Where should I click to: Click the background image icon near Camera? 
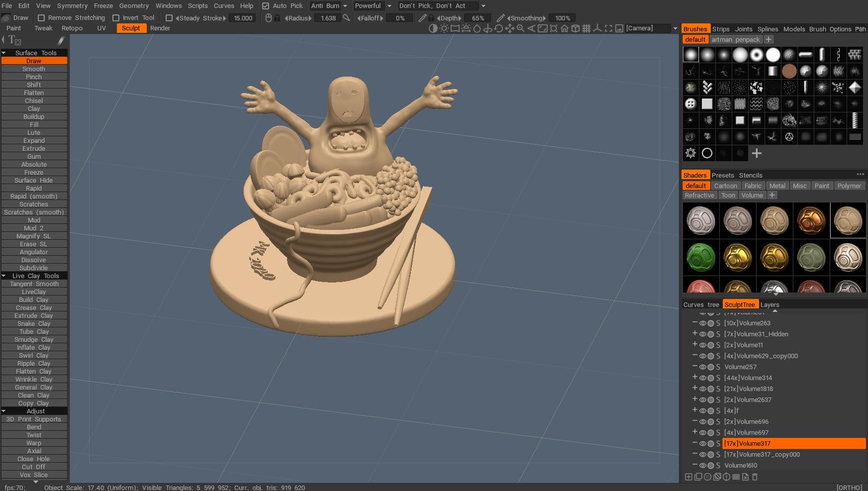point(619,28)
